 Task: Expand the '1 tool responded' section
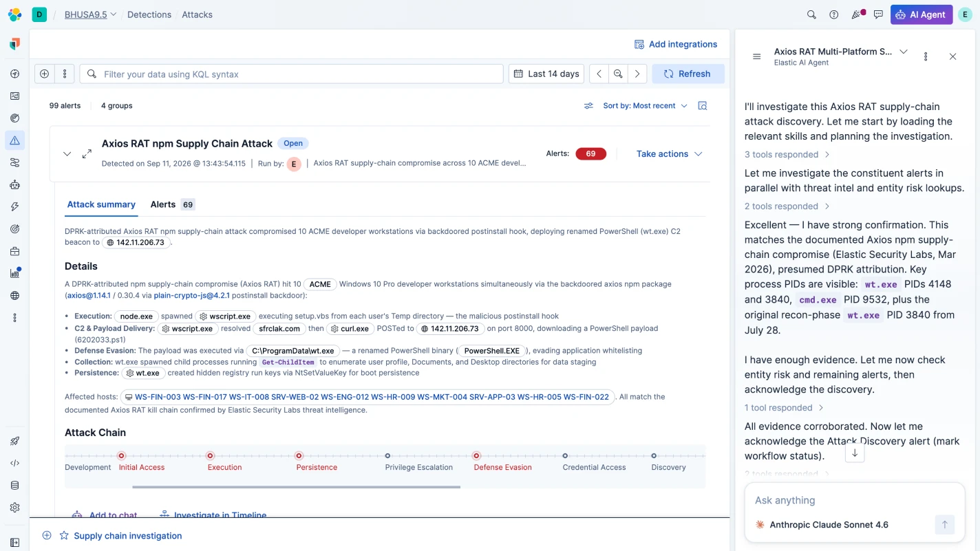coord(784,408)
